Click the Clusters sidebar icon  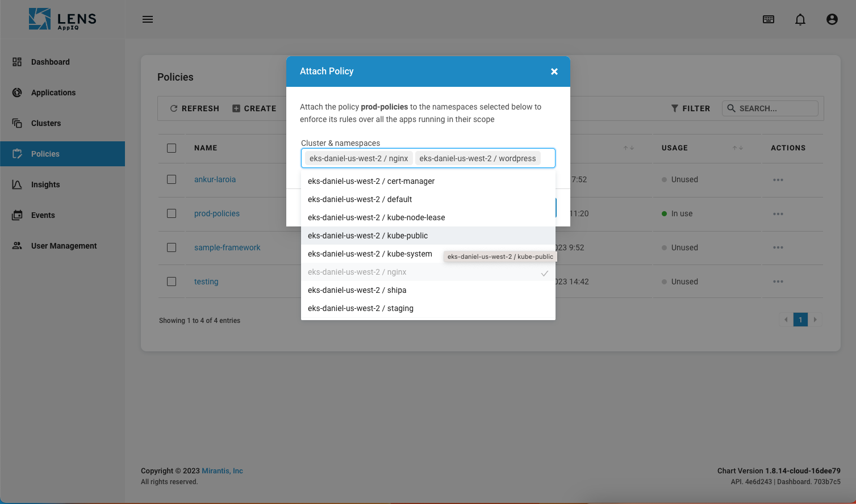[x=17, y=123]
